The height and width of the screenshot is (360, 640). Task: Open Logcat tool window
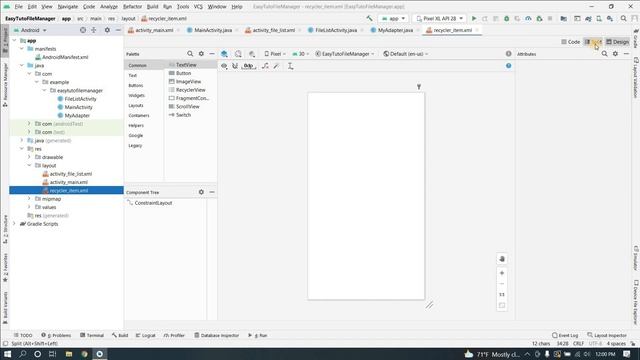(145, 335)
